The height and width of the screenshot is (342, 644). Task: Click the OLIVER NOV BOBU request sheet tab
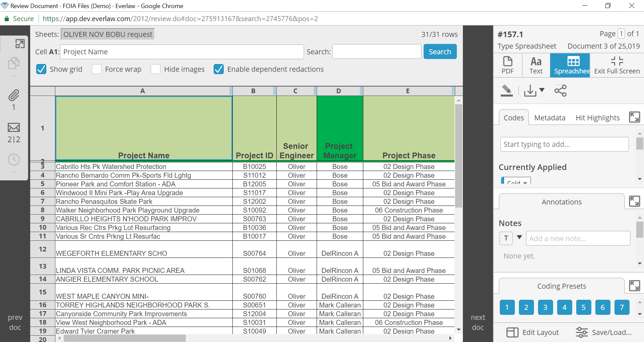[x=107, y=34]
